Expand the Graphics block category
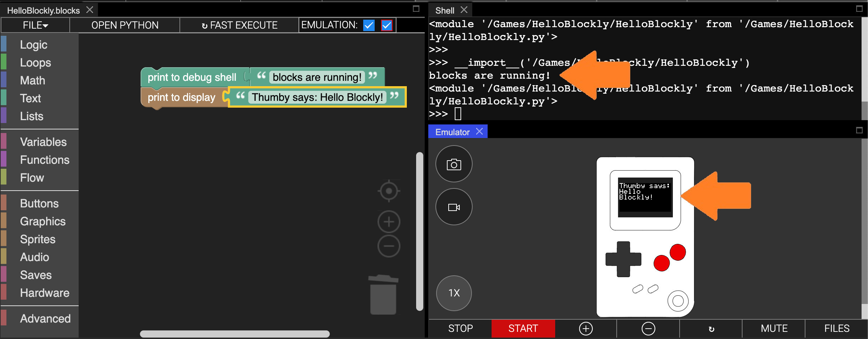Screen dimensions: 868x339 click(43, 221)
